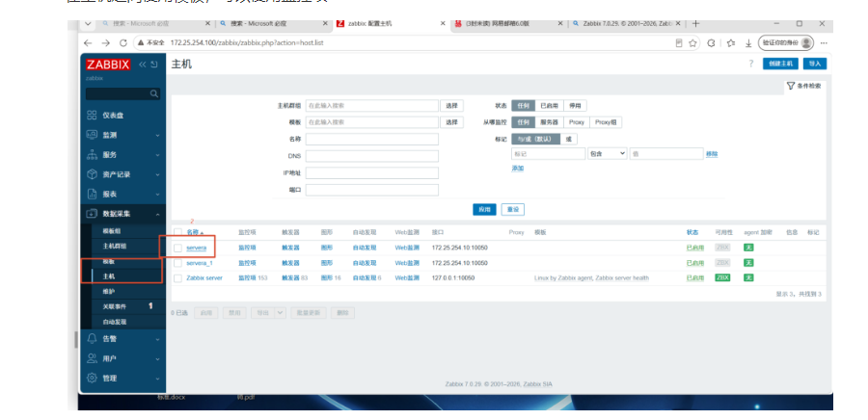Screen dimensions: 868x420
Task: Click 创建主机 create host button
Action: tap(780, 64)
